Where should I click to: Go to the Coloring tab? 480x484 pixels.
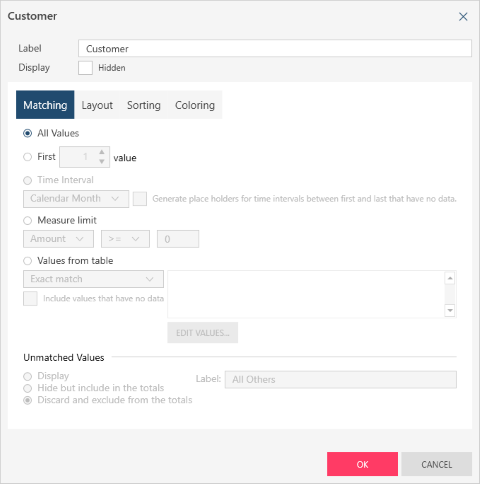click(195, 105)
